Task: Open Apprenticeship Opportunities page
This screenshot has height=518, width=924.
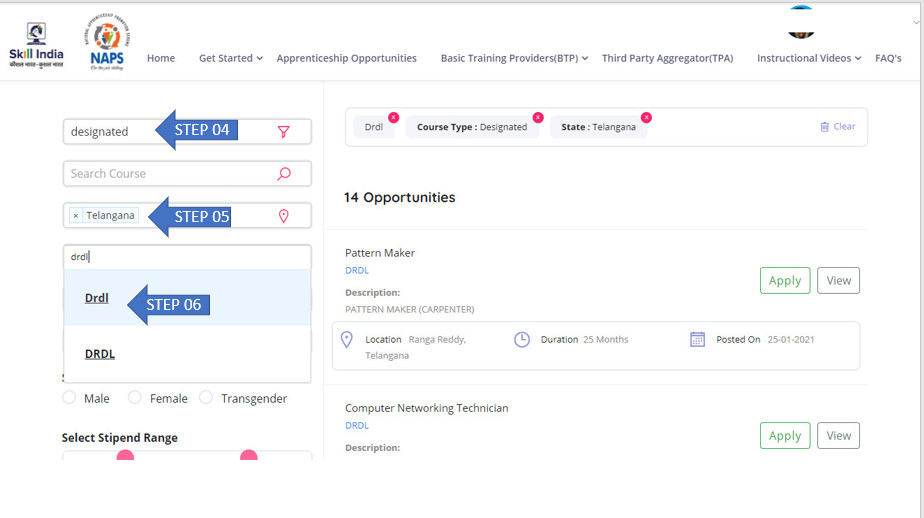Action: point(346,58)
